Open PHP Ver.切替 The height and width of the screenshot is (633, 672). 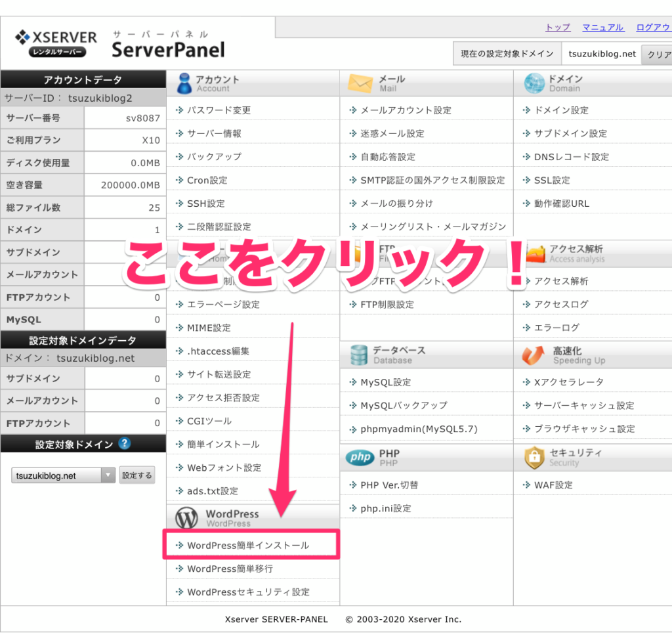[x=390, y=485]
